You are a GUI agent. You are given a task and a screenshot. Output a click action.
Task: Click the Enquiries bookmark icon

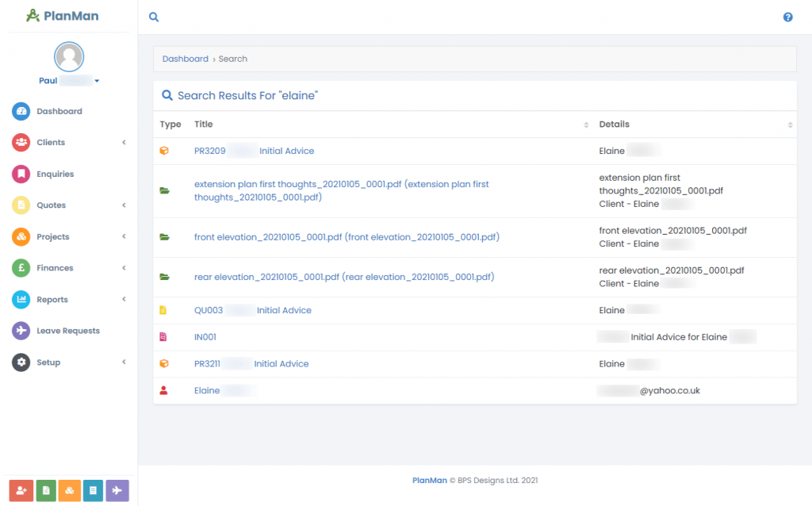tap(21, 174)
